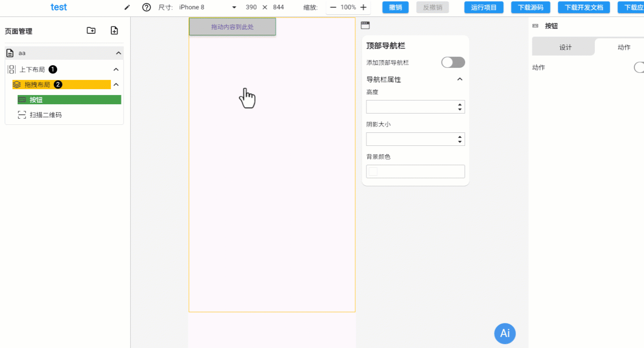Click the 按钮 icon in right panel header

click(535, 26)
